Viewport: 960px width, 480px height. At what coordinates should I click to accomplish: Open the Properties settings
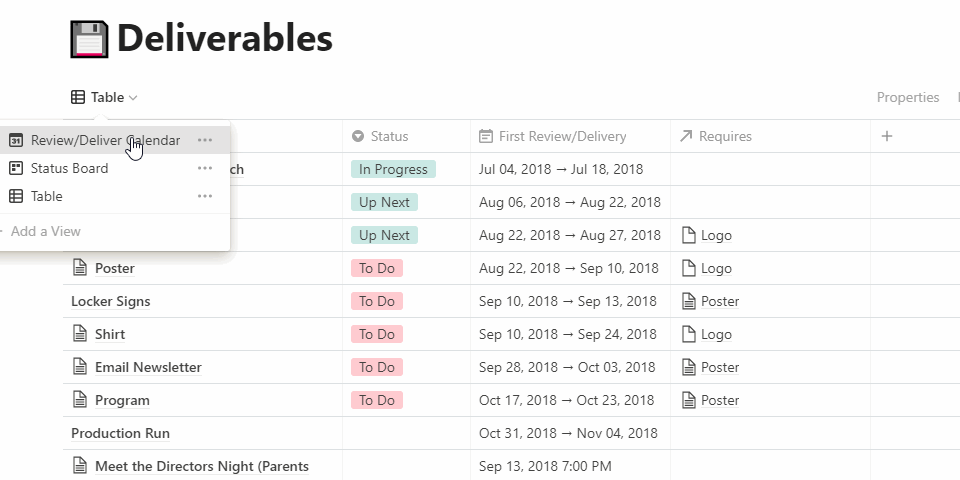coord(907,97)
